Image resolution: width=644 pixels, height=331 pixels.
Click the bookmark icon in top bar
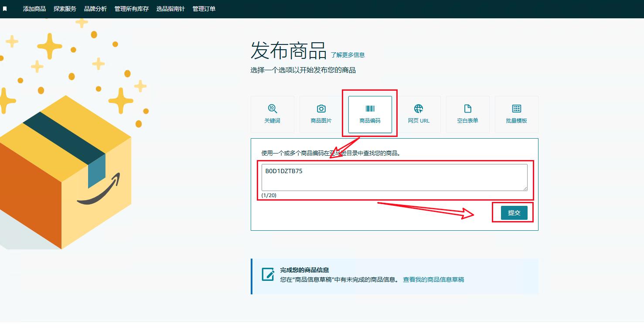tap(5, 9)
